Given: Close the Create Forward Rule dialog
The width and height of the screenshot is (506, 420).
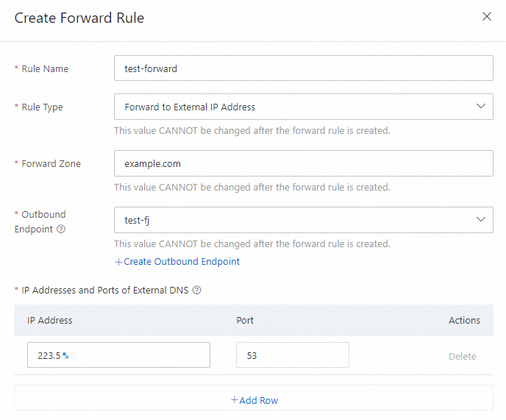Looking at the screenshot, I should tap(486, 17).
